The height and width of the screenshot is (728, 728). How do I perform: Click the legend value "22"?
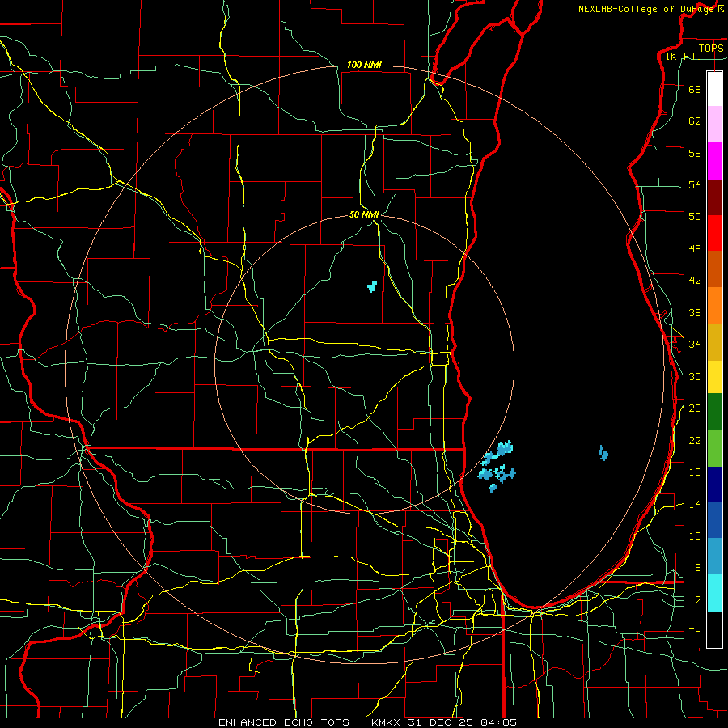point(695,441)
